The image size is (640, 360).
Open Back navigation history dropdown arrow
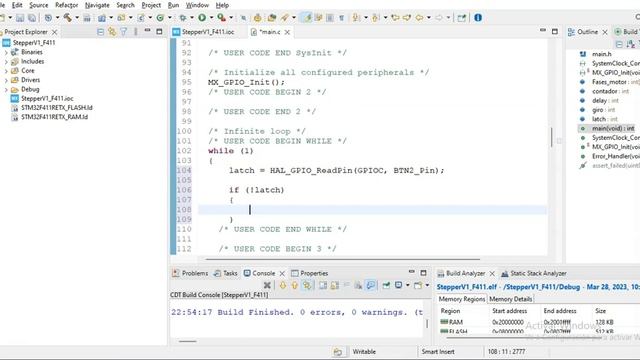(429, 18)
